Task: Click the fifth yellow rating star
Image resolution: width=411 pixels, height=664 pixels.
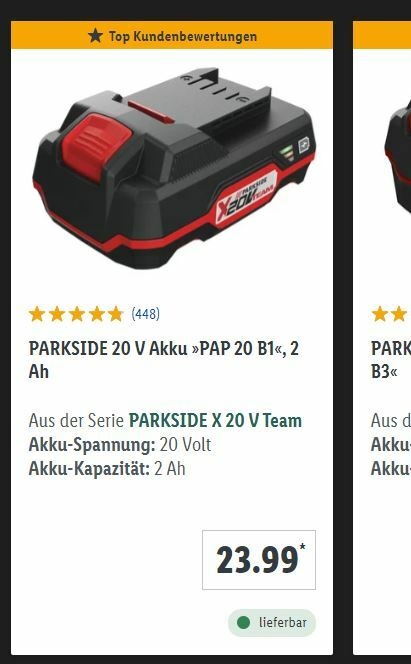Action: point(115,314)
